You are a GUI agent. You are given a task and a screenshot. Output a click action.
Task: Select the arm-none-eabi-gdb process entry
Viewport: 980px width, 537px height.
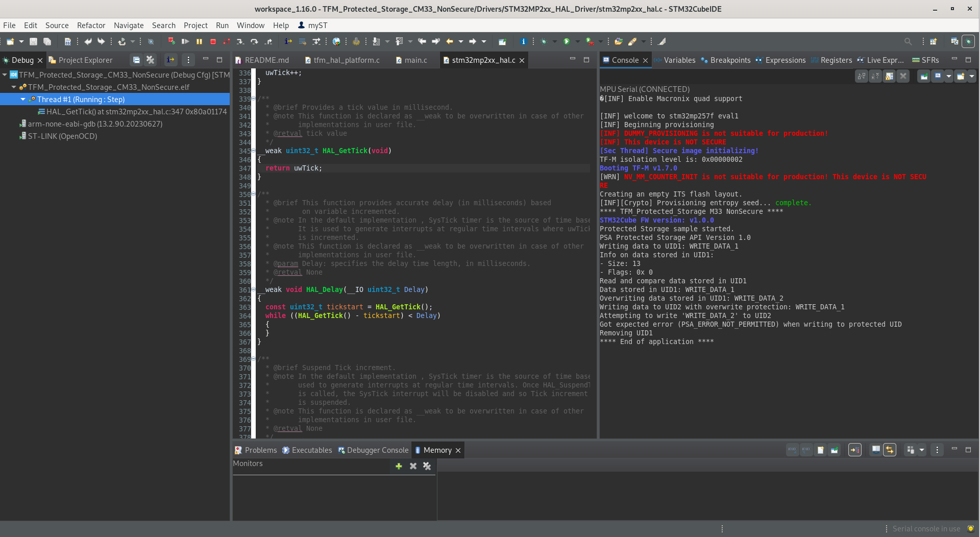(x=91, y=124)
